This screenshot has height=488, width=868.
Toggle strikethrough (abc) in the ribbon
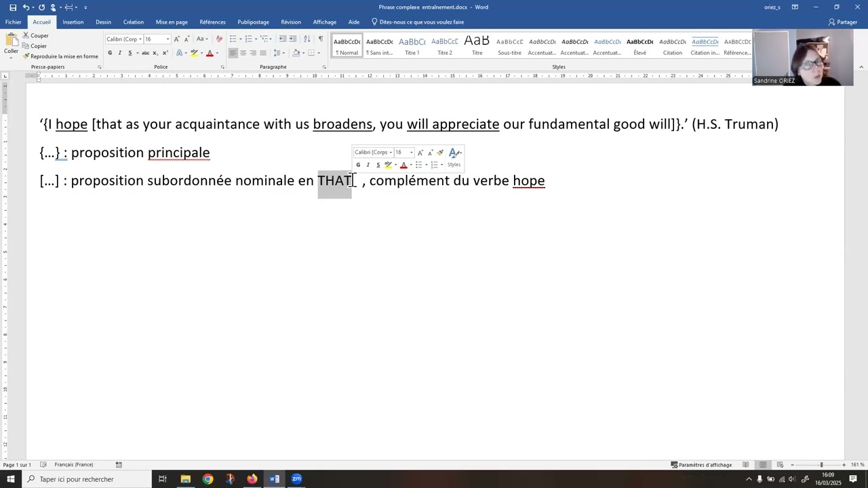click(x=145, y=53)
